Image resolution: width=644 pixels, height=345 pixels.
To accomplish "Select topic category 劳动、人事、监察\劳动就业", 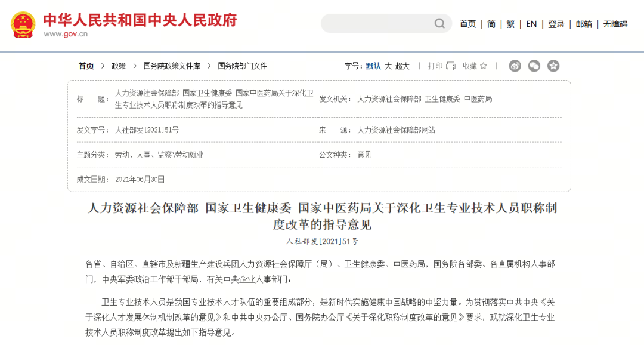I will point(159,155).
